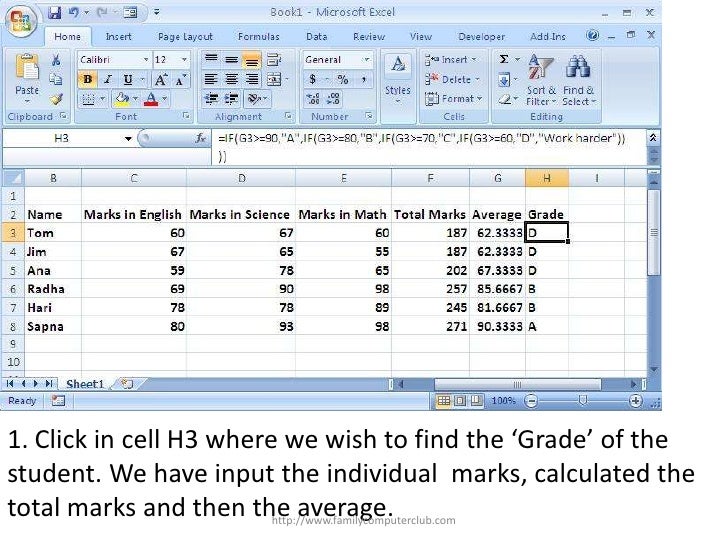728x546 pixels.
Task: Align text to the right
Action: point(252,79)
